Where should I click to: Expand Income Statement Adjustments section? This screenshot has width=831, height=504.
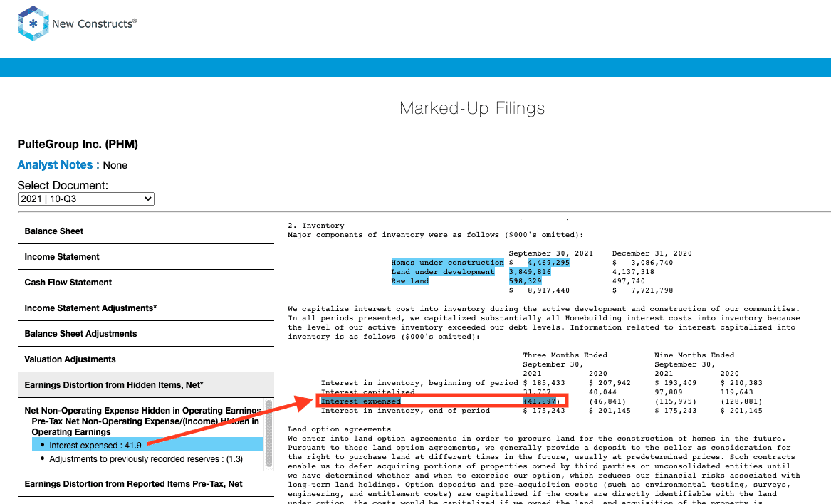click(x=146, y=308)
